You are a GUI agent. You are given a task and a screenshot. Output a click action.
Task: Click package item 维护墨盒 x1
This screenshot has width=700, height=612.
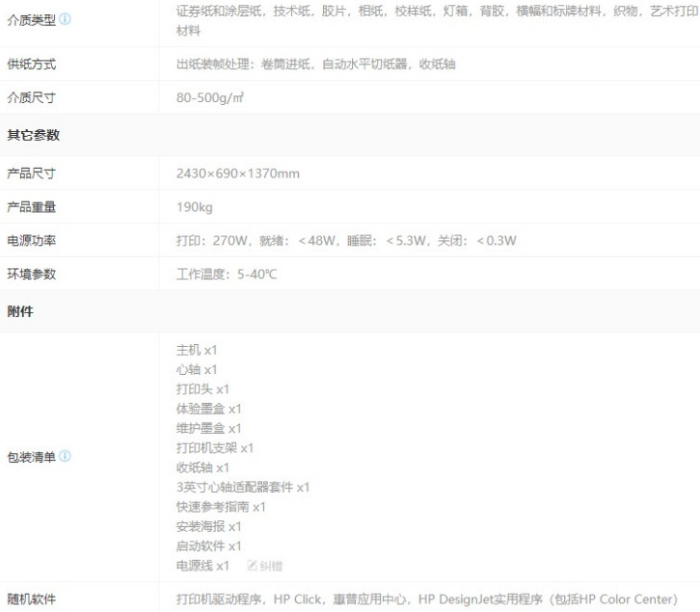(x=209, y=429)
